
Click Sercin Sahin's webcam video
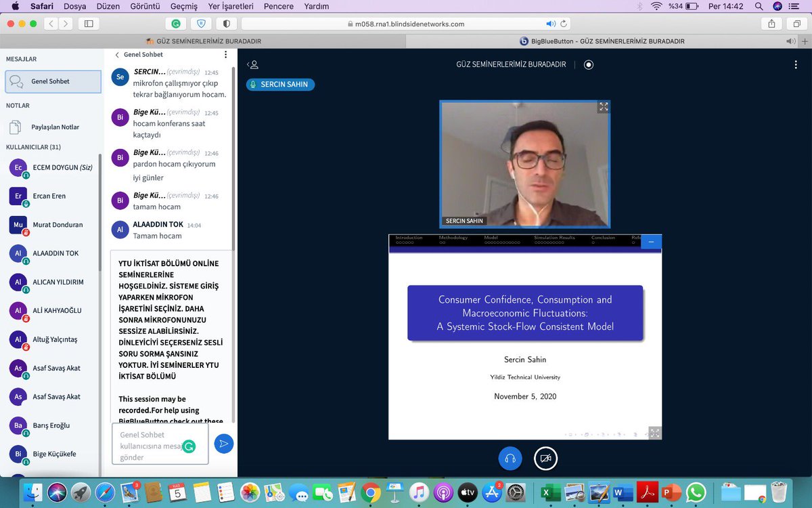pos(525,165)
